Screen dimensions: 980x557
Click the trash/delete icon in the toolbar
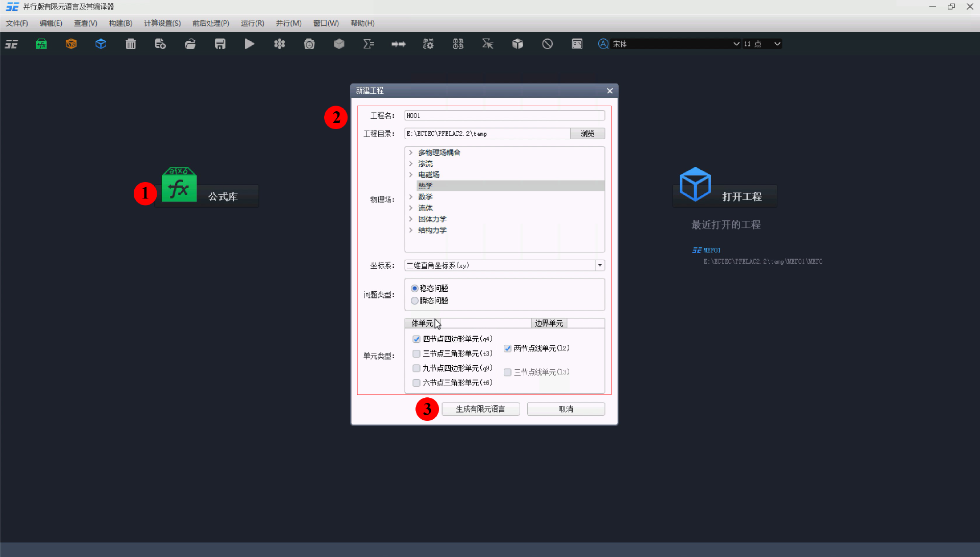click(x=131, y=44)
